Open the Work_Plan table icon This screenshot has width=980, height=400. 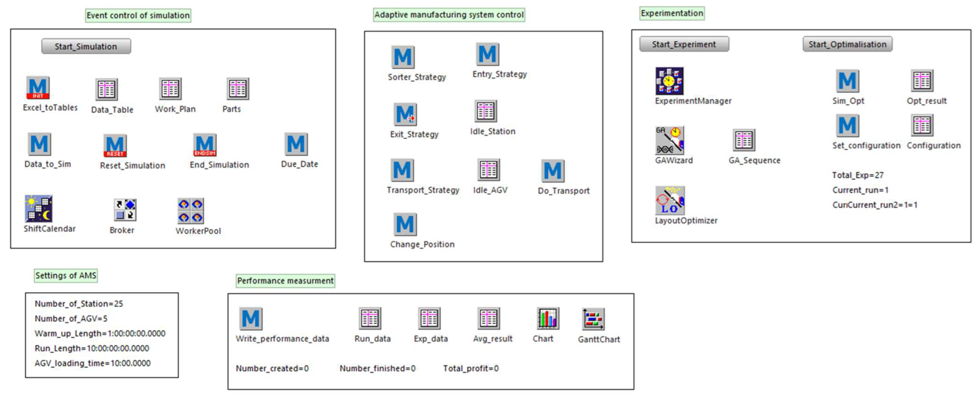click(x=170, y=89)
